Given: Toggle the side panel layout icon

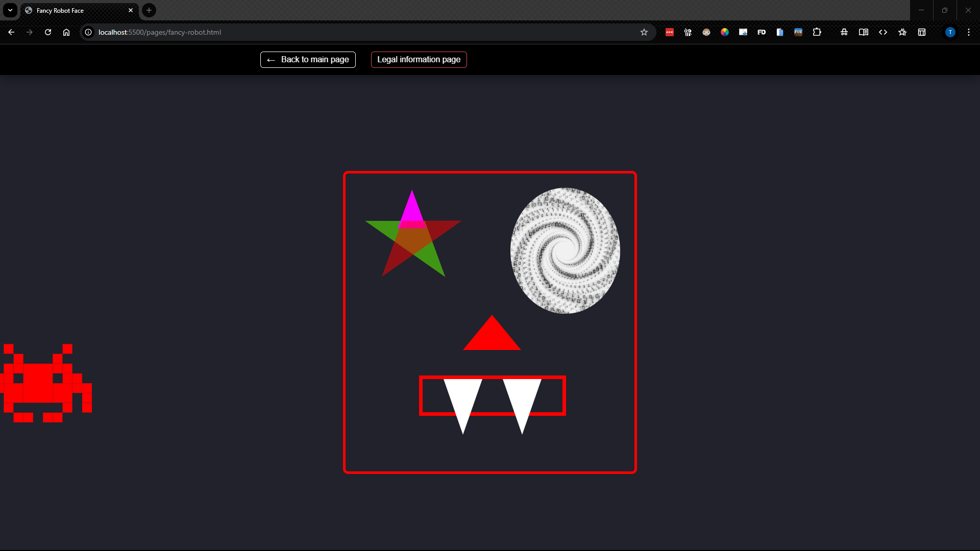Looking at the screenshot, I should tap(922, 32).
